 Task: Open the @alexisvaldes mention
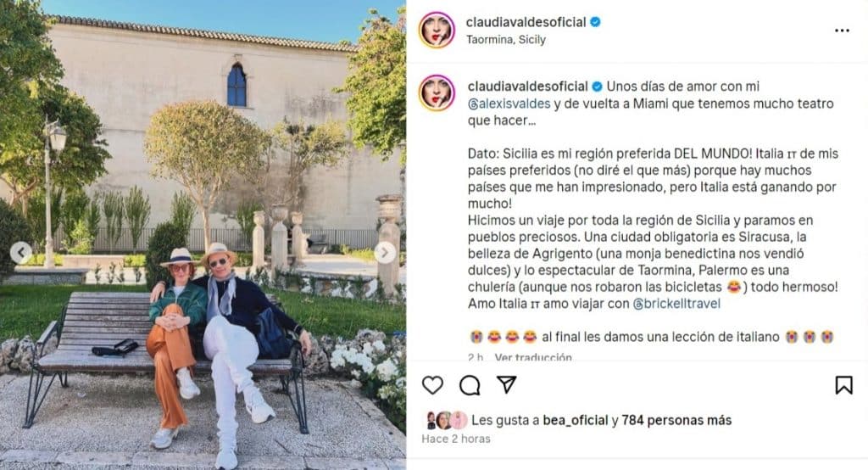click(509, 104)
